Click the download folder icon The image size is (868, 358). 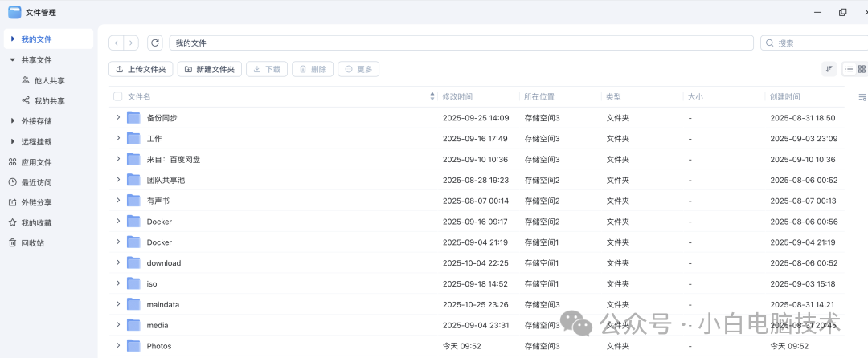pyautogui.click(x=133, y=262)
